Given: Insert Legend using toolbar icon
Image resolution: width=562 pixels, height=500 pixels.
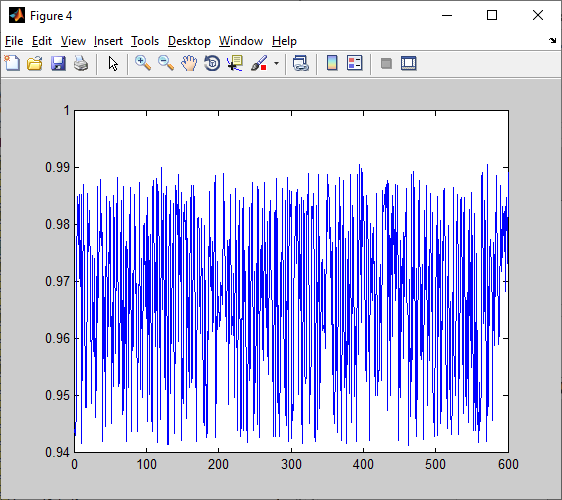Looking at the screenshot, I should [354, 63].
